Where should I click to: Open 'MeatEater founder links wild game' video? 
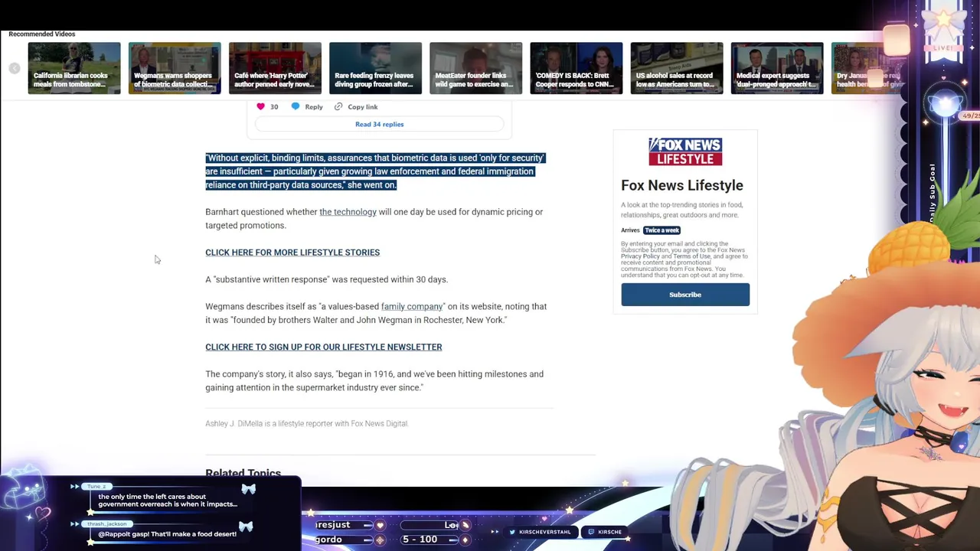pyautogui.click(x=475, y=68)
